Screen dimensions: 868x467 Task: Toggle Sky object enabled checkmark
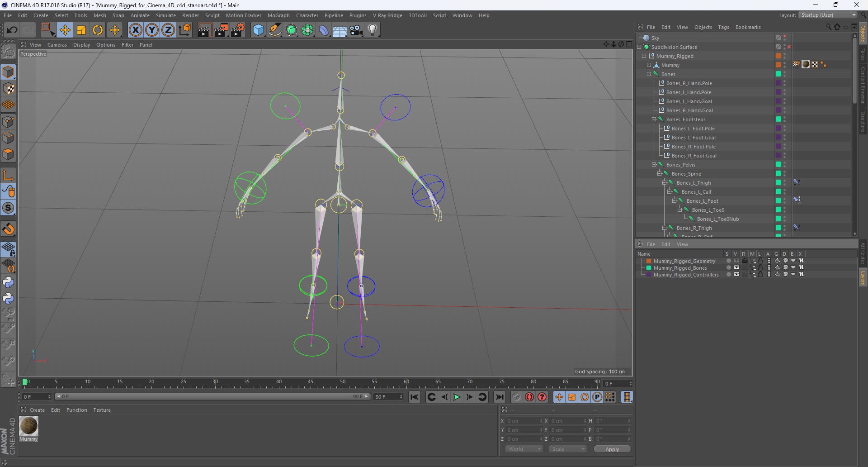(x=778, y=38)
